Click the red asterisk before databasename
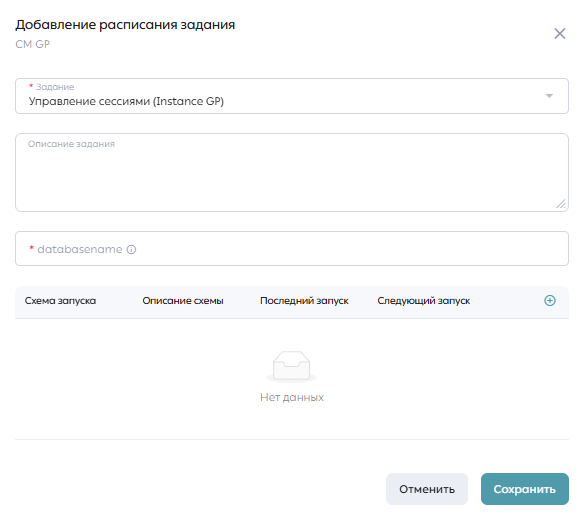This screenshot has width=586, height=522. point(31,248)
